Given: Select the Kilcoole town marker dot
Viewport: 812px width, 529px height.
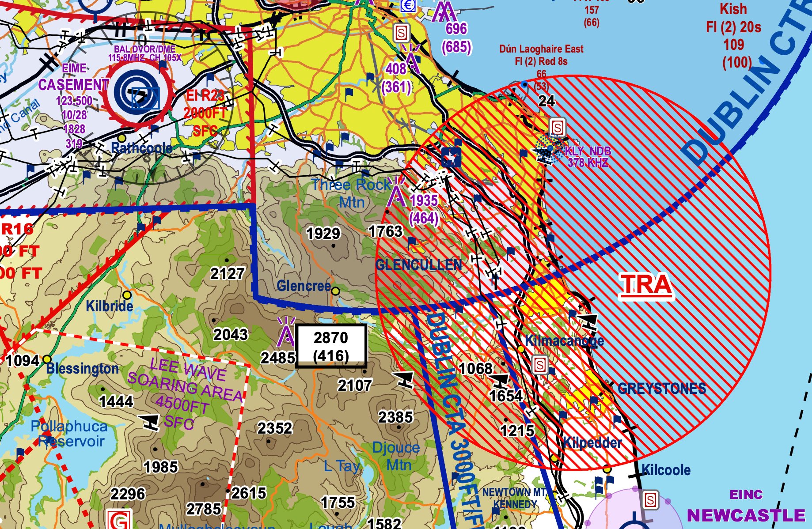Looking at the screenshot, I should coord(607,469).
